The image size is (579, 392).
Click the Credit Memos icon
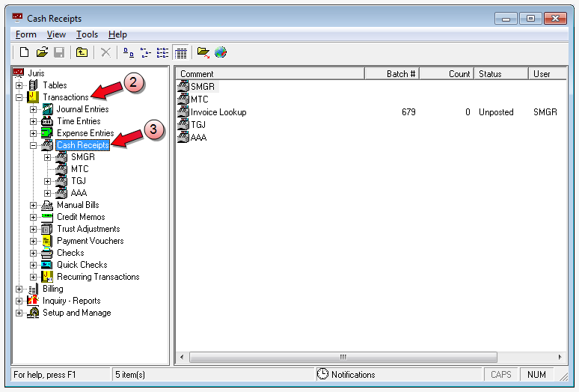47,217
